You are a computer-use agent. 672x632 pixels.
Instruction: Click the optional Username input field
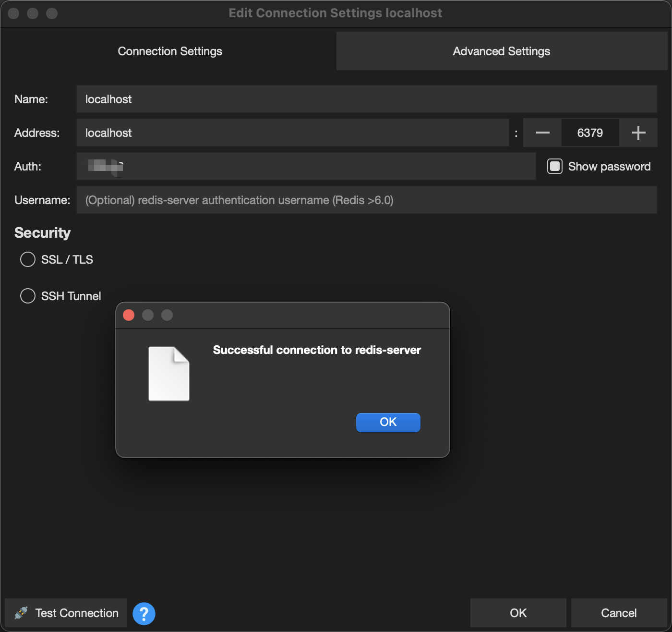click(x=366, y=200)
